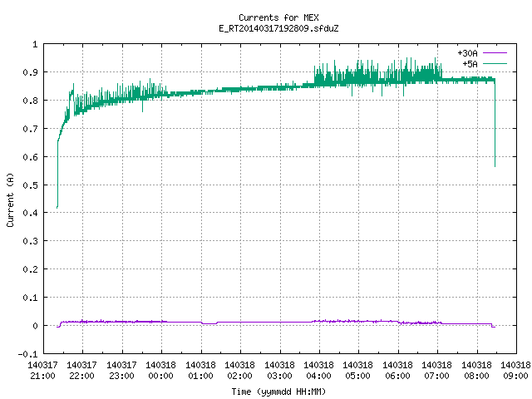This screenshot has height=399, width=532.
Task: Click the x-axis tick 140318 05:00
Action: [x=358, y=371]
